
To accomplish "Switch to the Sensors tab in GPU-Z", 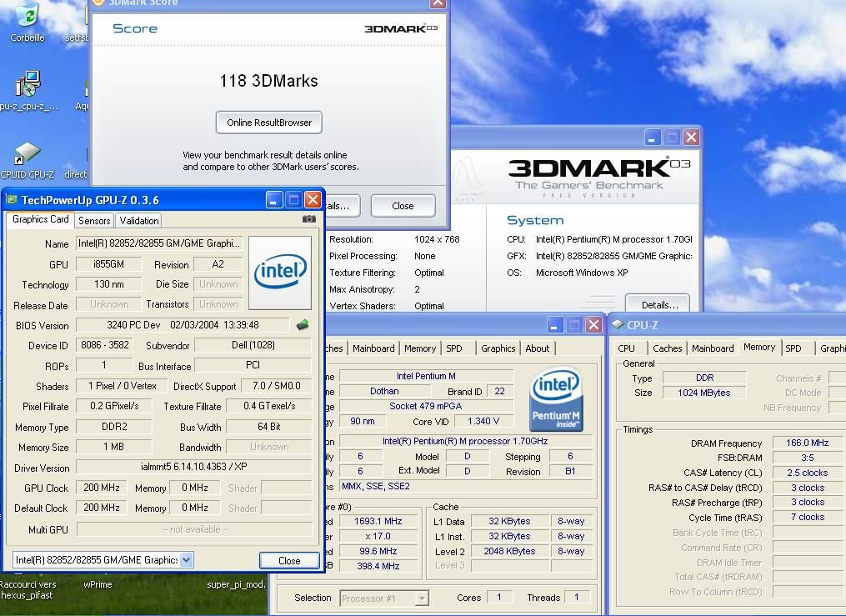I will (94, 221).
